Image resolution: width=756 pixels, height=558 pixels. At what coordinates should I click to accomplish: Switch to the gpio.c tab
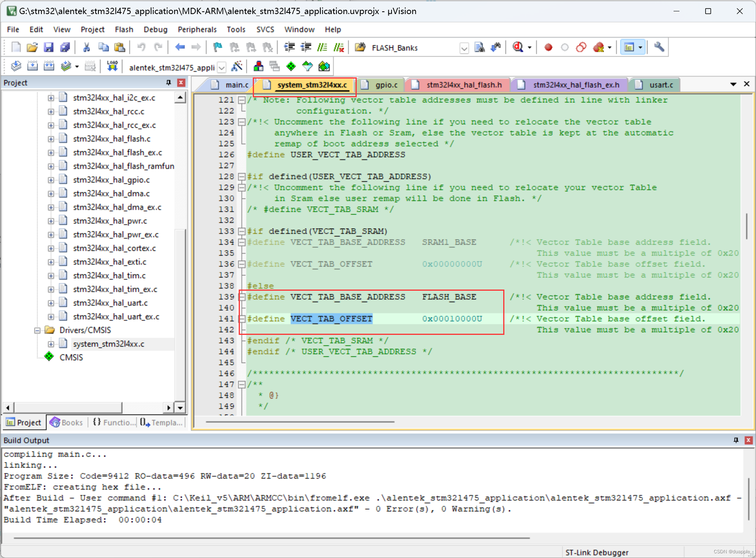(386, 85)
